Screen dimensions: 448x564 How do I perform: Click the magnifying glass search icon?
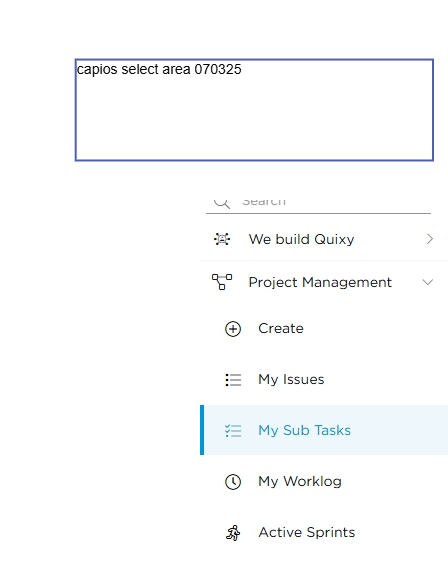pos(222,203)
